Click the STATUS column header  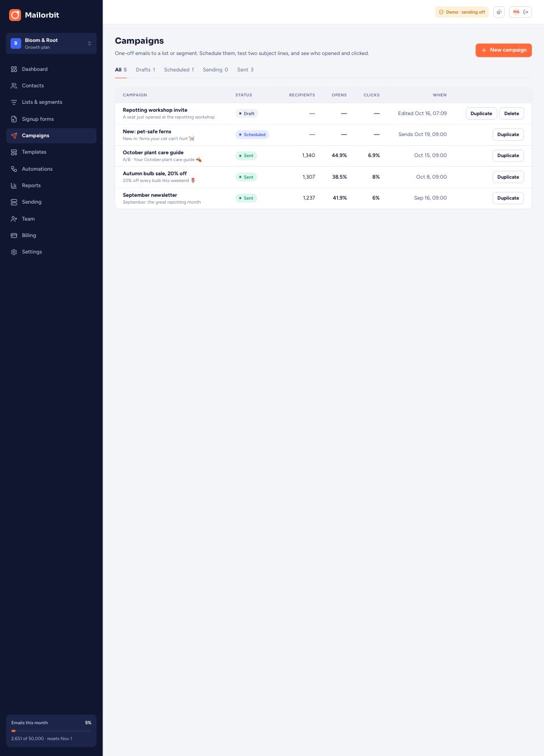[x=244, y=95]
